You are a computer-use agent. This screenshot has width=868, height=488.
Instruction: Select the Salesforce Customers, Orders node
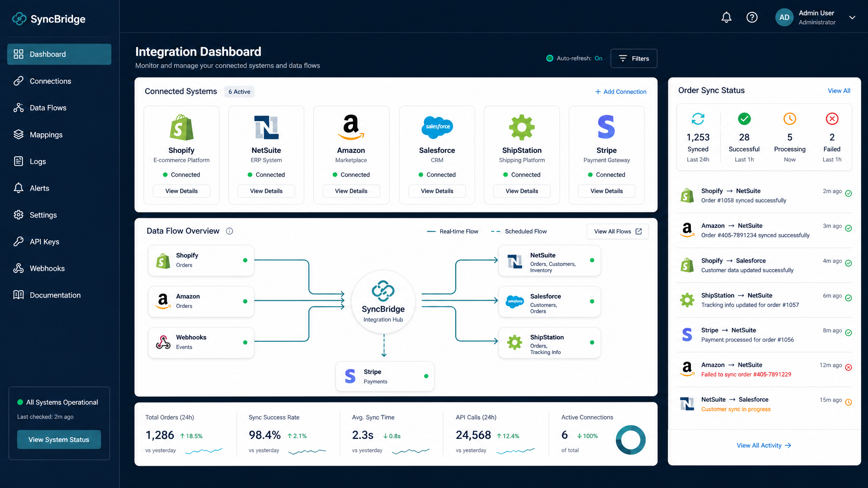[550, 301]
